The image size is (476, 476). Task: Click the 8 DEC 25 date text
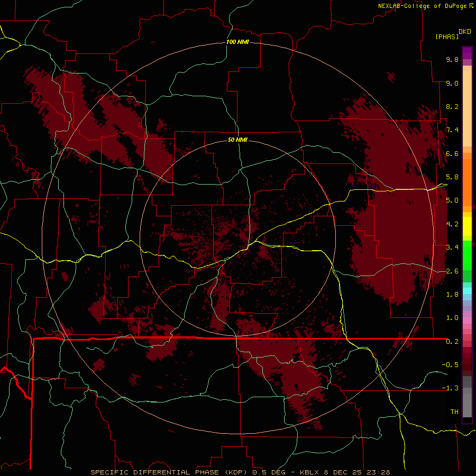tap(343, 472)
